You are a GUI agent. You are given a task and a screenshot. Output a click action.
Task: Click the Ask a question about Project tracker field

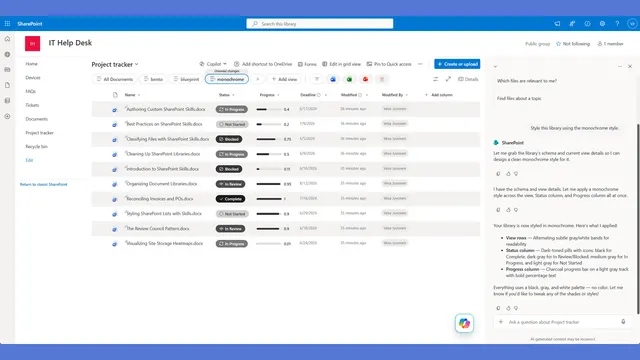click(x=562, y=322)
